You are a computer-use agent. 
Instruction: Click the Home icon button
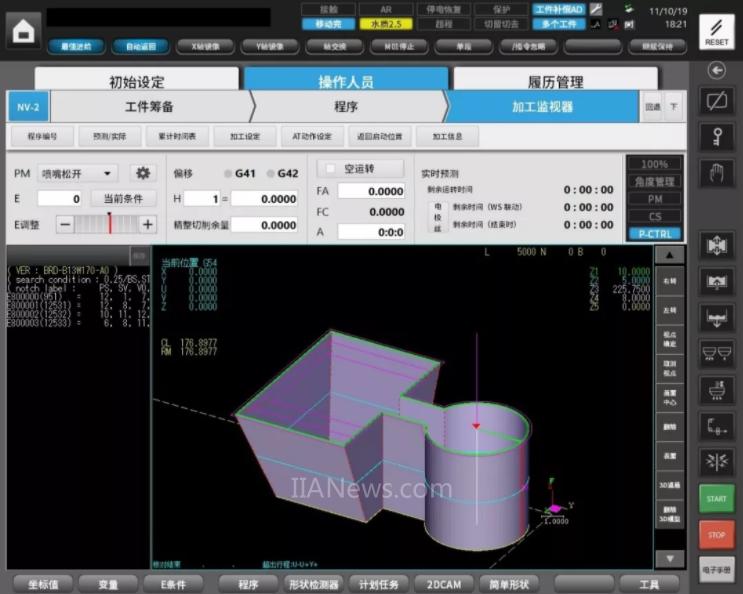pyautogui.click(x=22, y=30)
